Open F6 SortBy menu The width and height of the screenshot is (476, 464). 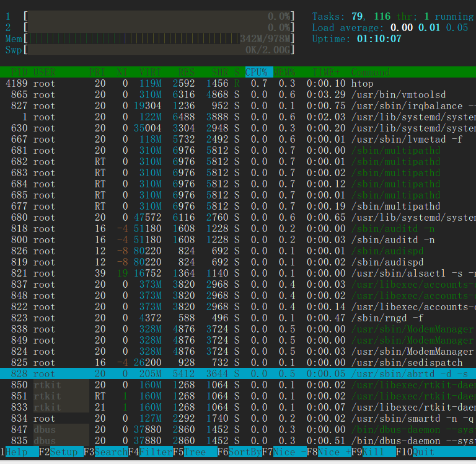240,452
